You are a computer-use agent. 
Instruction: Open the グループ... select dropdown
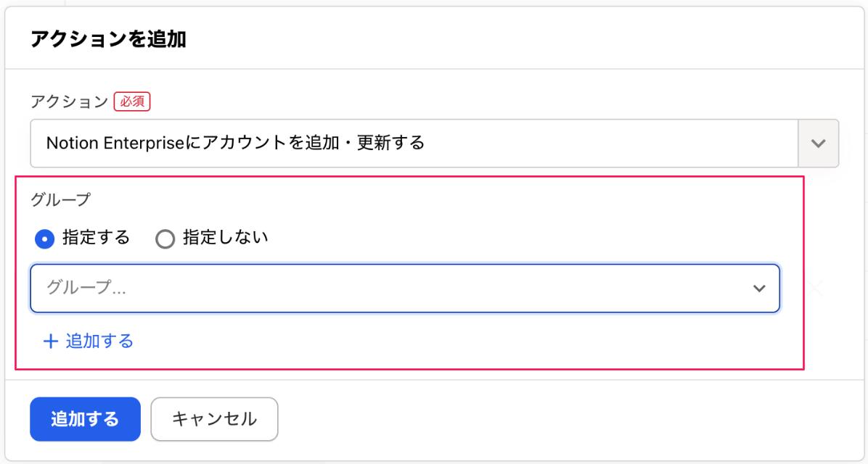(x=392, y=289)
